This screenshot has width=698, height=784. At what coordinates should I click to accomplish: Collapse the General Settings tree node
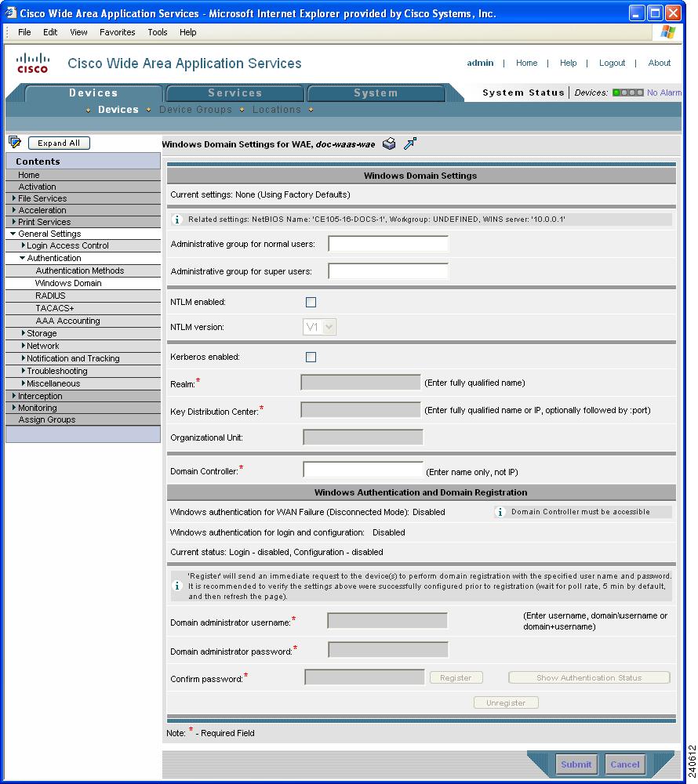(x=13, y=234)
